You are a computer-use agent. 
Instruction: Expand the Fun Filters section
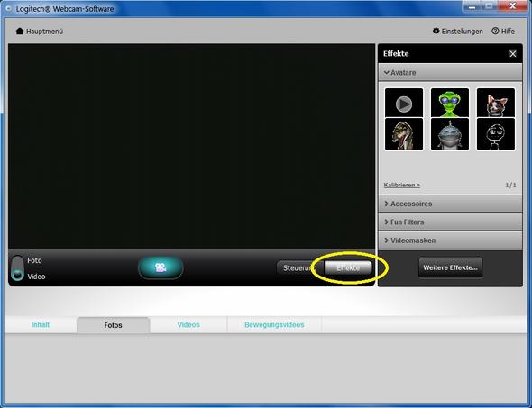[450, 222]
